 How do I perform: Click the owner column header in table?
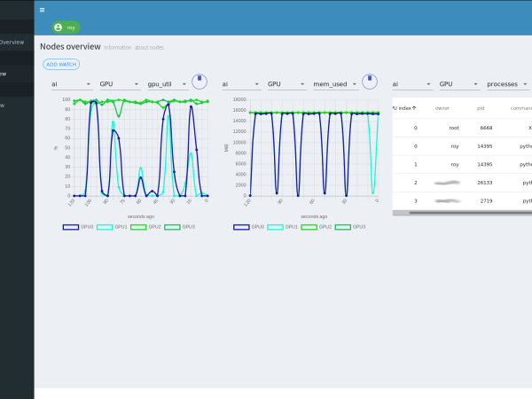(442, 107)
